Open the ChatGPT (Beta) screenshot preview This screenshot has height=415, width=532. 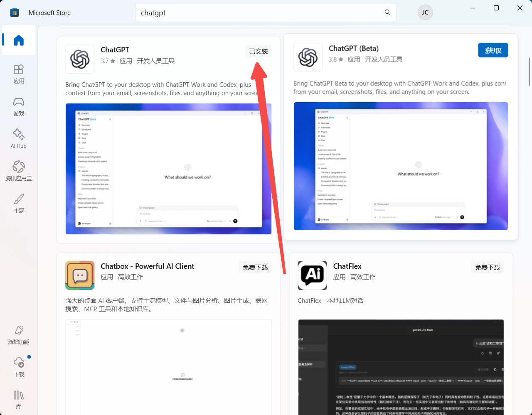click(401, 166)
